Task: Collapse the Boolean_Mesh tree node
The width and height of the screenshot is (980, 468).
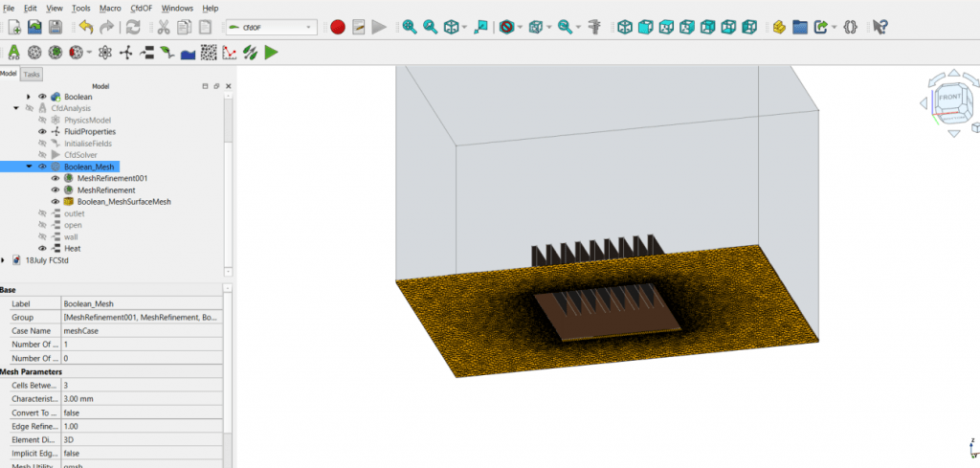Action: (29, 167)
